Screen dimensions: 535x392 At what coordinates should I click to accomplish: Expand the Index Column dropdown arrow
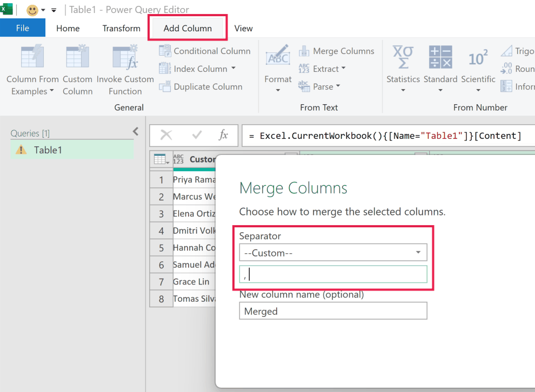[x=233, y=68]
